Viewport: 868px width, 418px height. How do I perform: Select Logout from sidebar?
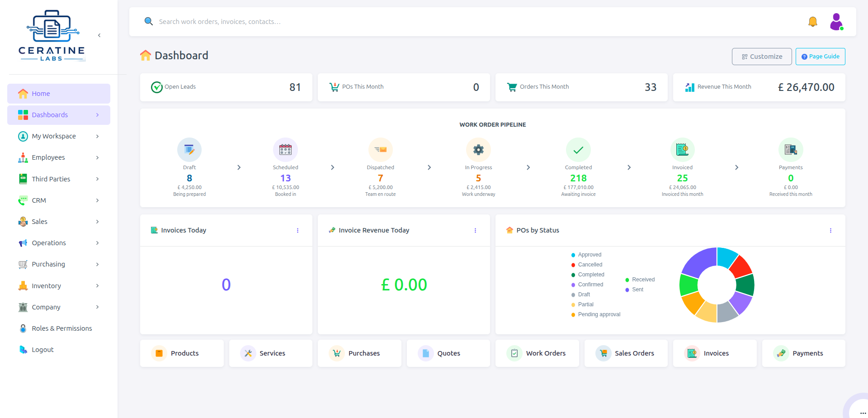point(59,350)
